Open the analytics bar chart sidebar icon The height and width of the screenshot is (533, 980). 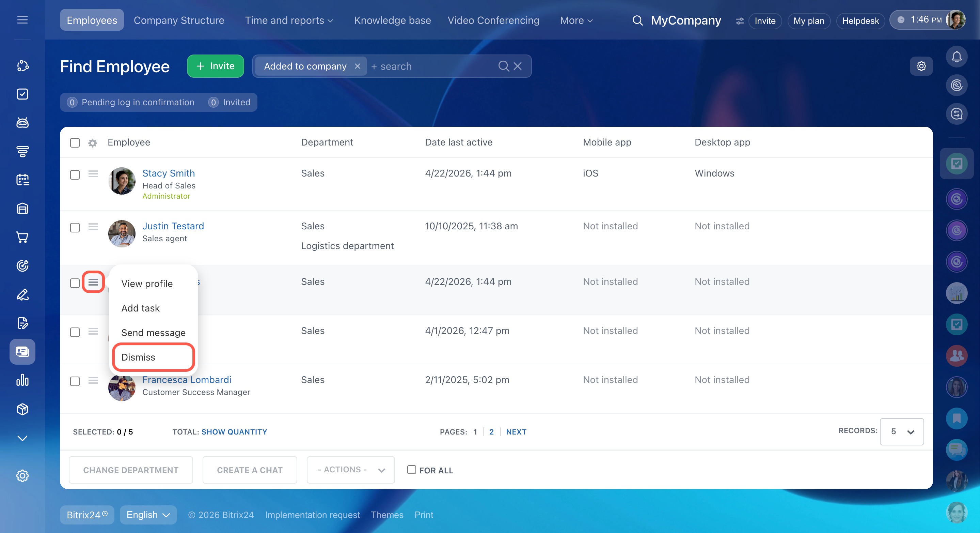coord(22,380)
